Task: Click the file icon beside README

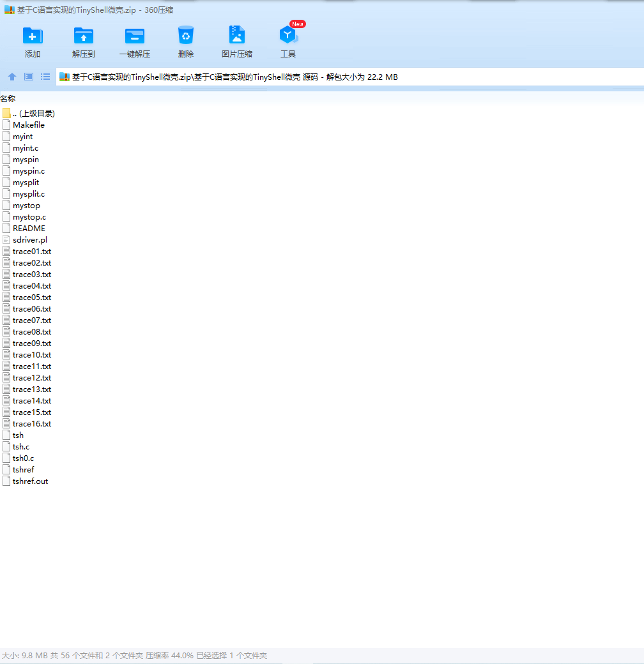Action: [6, 229]
